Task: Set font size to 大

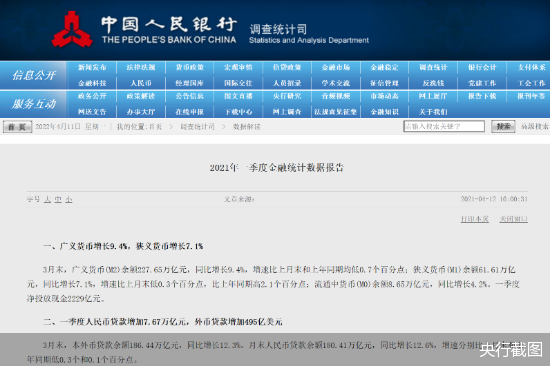Action: point(48,199)
